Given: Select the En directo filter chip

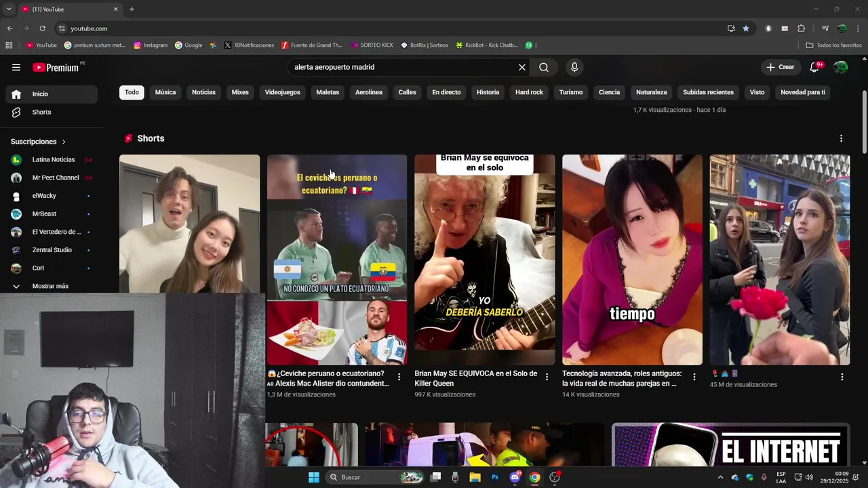Looking at the screenshot, I should [x=446, y=92].
